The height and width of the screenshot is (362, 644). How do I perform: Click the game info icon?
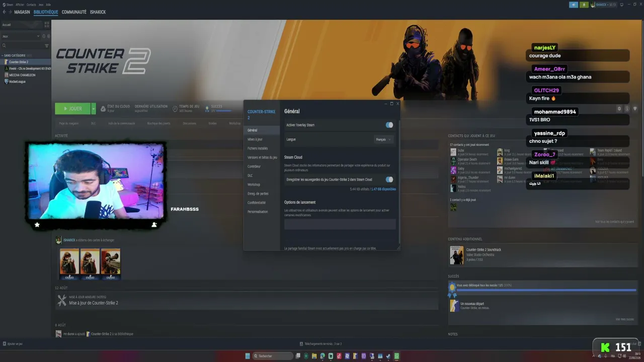(x=627, y=109)
